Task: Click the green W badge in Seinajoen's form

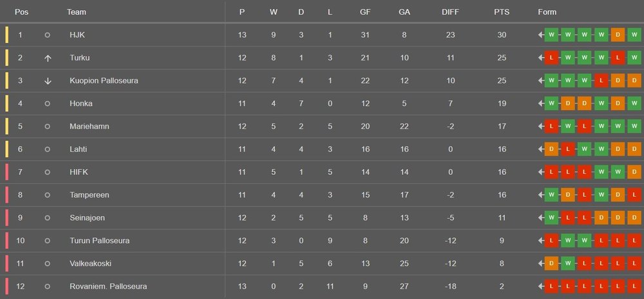Action: (551, 218)
